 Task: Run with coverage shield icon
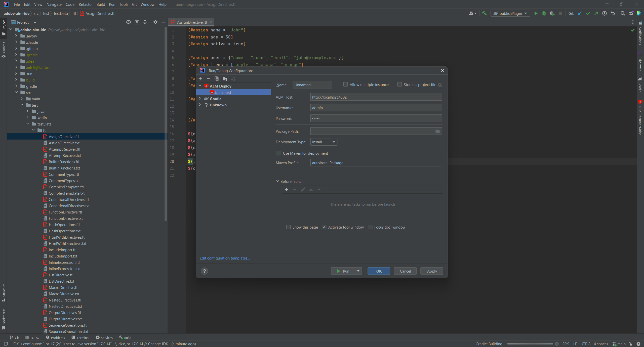(552, 13)
